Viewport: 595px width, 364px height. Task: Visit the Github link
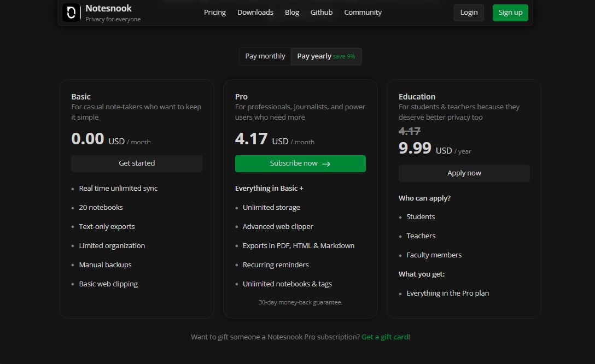coord(321,12)
